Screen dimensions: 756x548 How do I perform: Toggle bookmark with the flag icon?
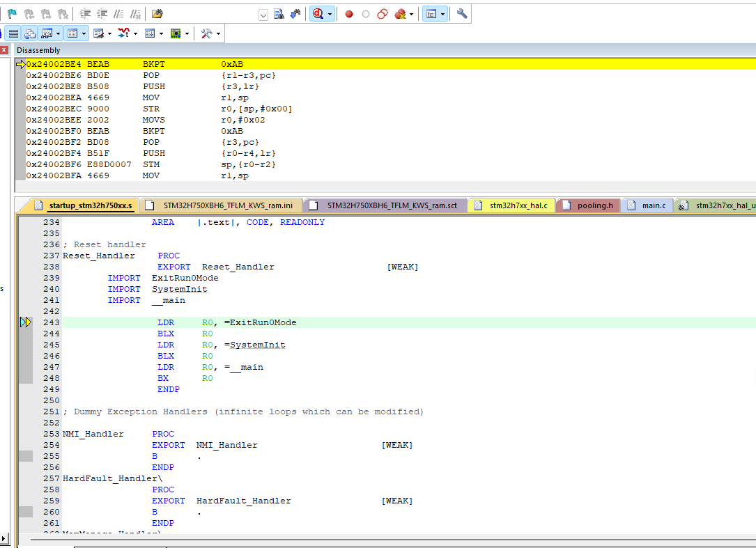click(x=12, y=14)
